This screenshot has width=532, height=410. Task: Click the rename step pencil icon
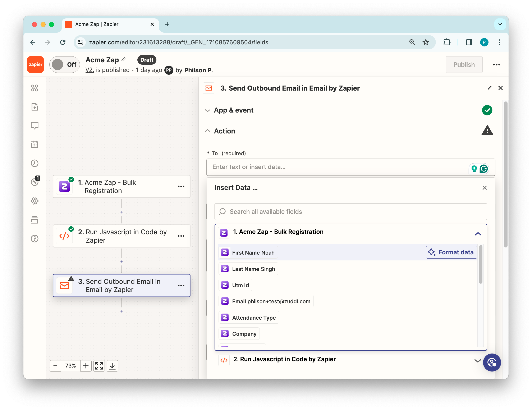point(489,88)
